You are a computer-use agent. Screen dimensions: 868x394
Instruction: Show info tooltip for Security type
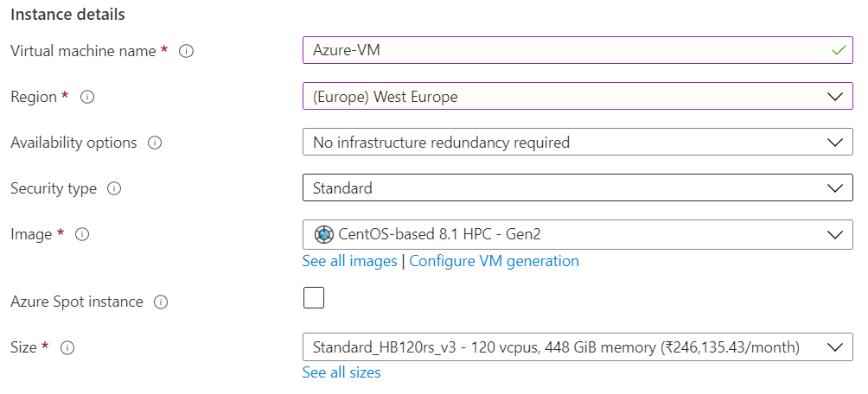(114, 188)
